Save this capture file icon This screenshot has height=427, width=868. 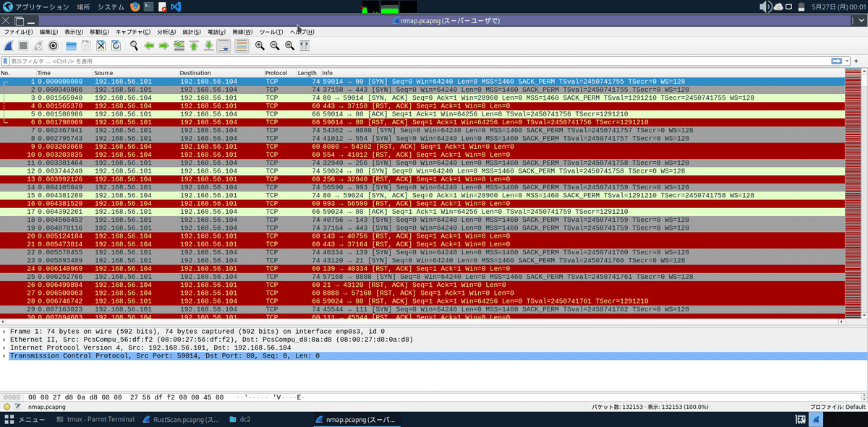86,46
